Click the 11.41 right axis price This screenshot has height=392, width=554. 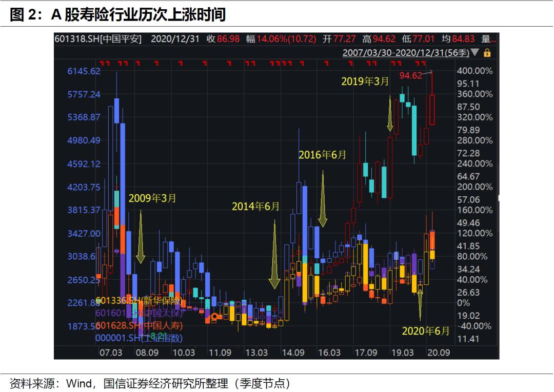(468, 339)
